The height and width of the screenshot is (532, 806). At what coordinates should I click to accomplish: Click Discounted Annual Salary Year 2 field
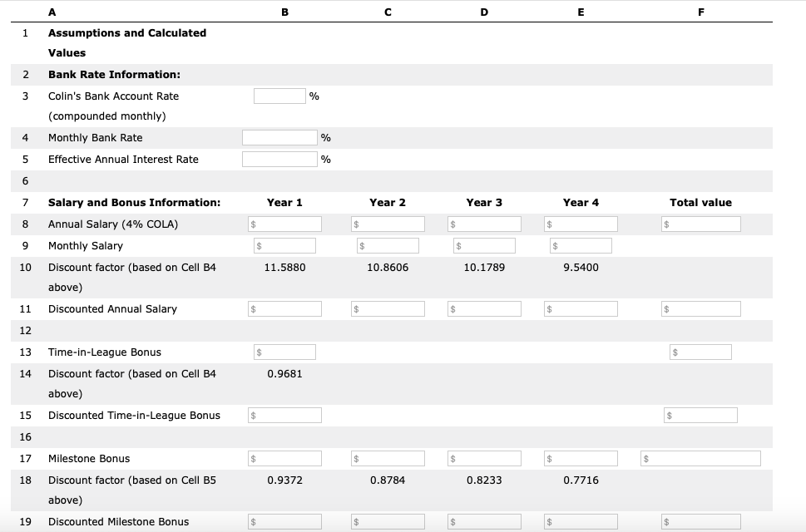coord(388,308)
